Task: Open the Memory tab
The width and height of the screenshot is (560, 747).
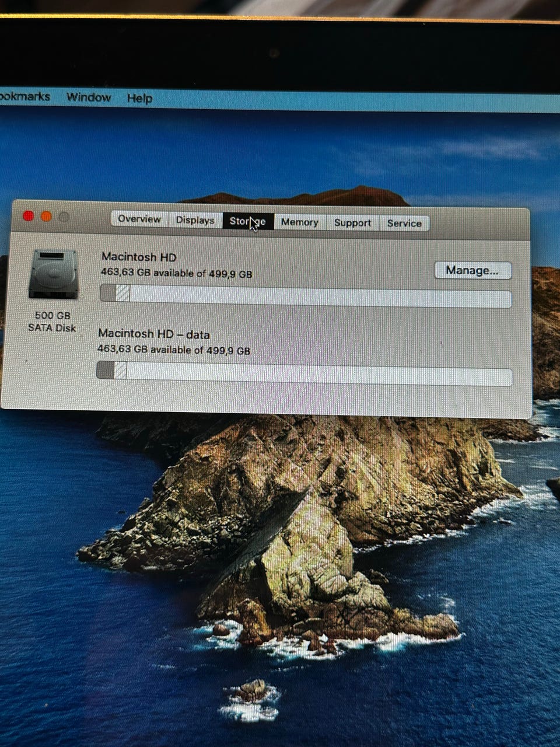Action: coord(300,222)
